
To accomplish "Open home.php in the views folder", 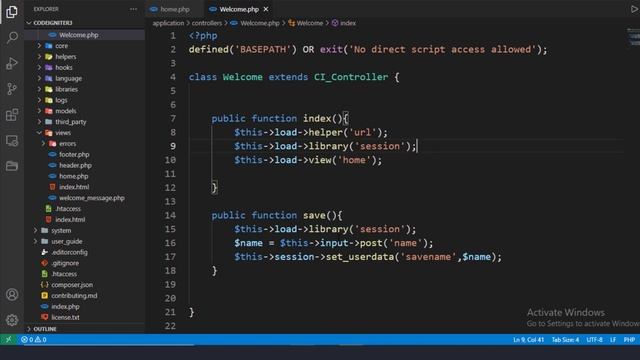I will click(73, 176).
